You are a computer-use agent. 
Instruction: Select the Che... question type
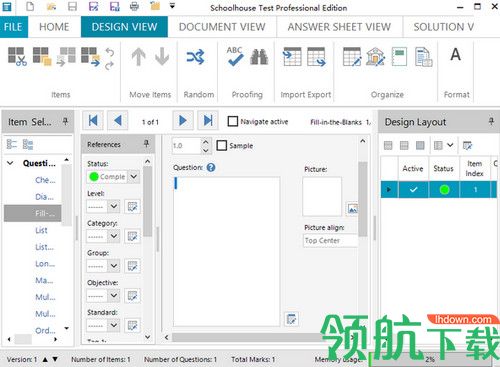coord(45,180)
